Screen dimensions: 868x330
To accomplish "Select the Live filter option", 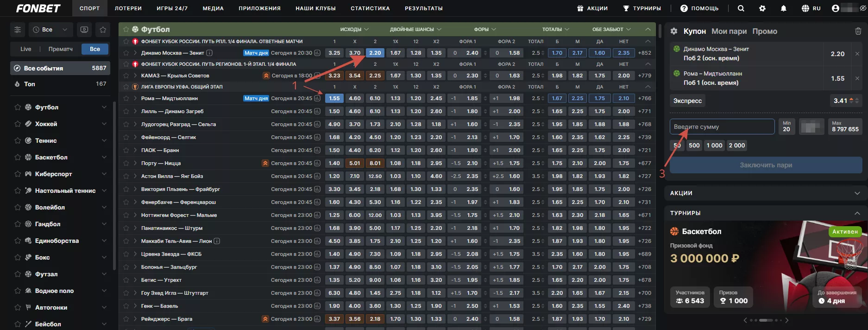I will 26,49.
